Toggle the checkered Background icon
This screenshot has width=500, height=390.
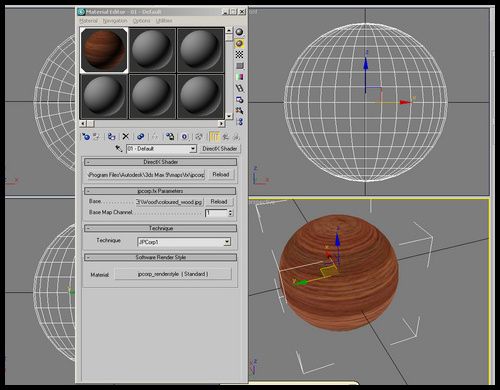pyautogui.click(x=239, y=54)
